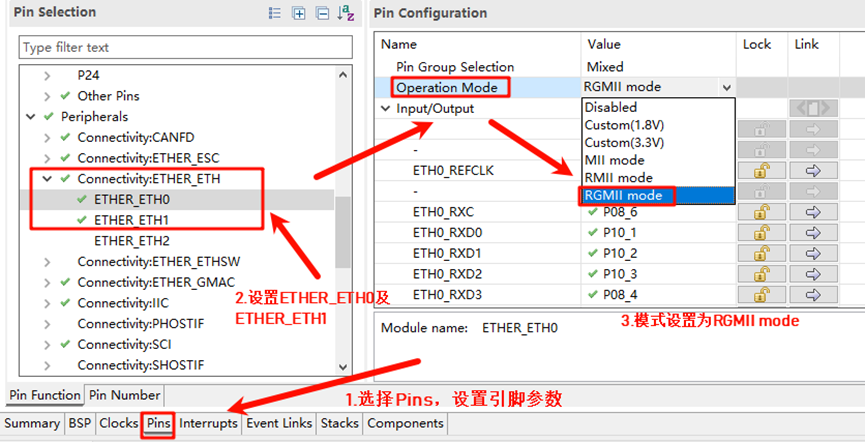Expand the Connectivity:ETHER_GMAC tree node
The height and width of the screenshot is (442, 865).
47,283
